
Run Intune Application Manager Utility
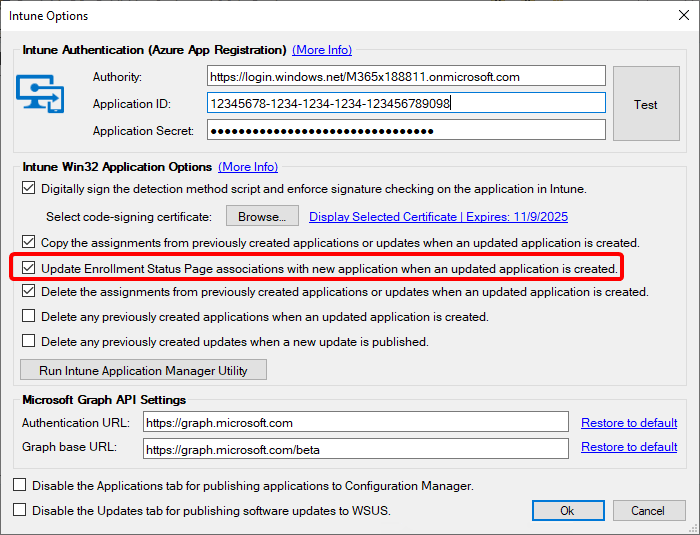(x=143, y=370)
